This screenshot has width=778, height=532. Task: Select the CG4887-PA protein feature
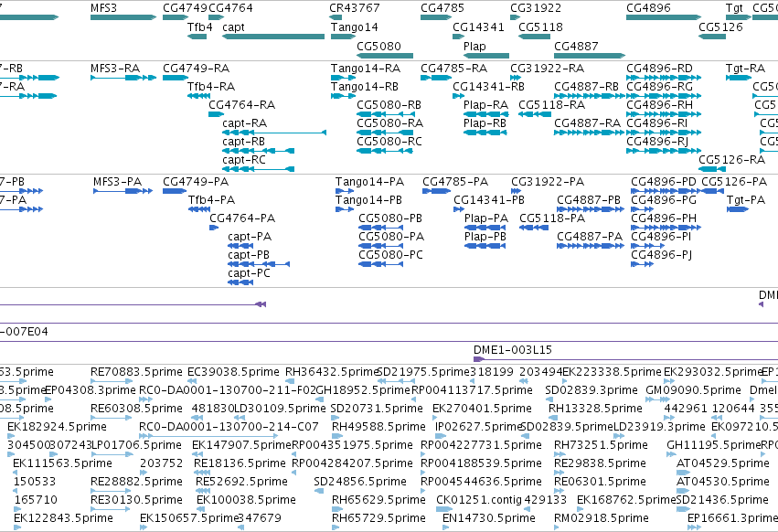[x=591, y=246]
